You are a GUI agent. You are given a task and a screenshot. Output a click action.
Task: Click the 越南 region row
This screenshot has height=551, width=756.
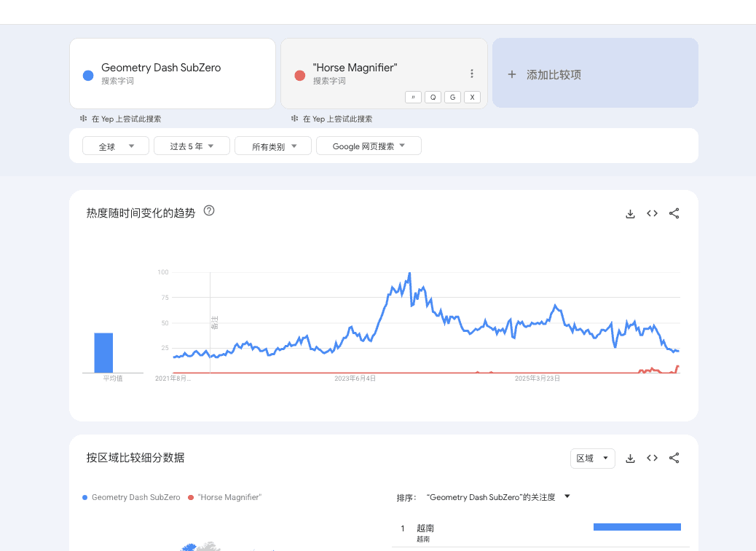point(540,533)
